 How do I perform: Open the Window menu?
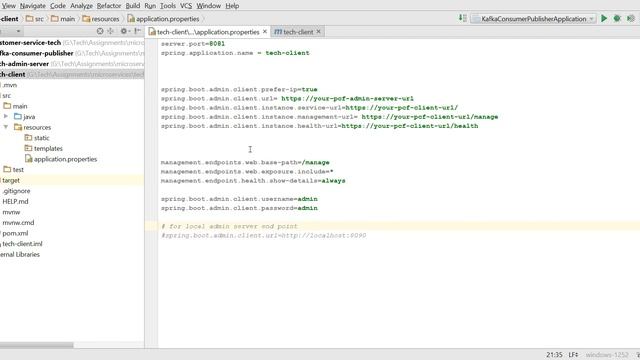click(209, 6)
